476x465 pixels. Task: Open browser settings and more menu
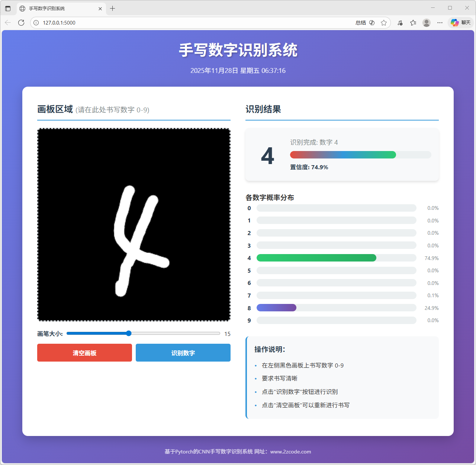440,23
